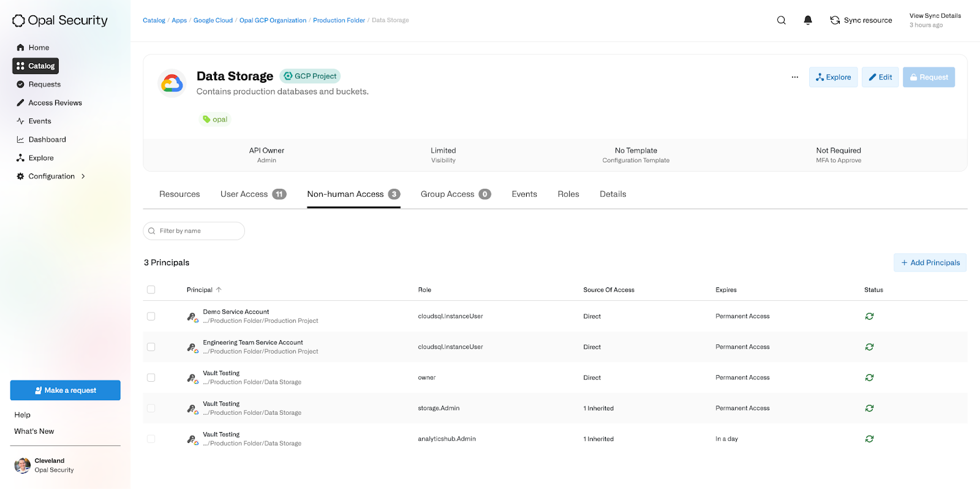Click the Vault Testing owner row icon

(x=192, y=378)
